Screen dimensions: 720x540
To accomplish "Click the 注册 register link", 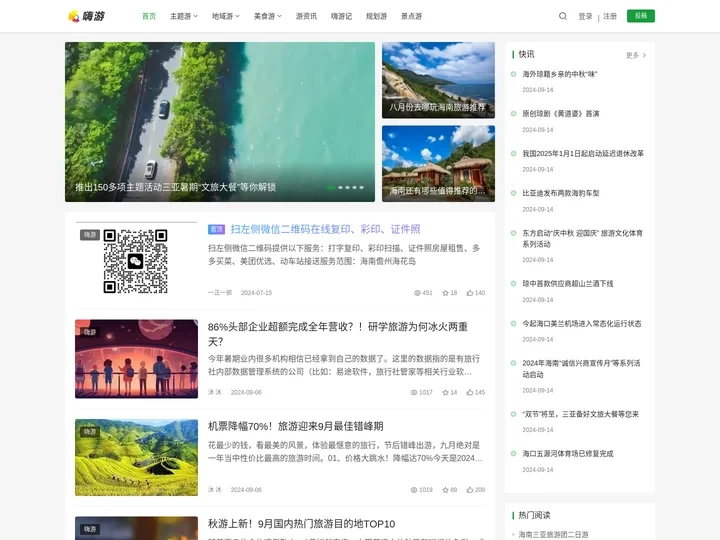I will pos(610,16).
